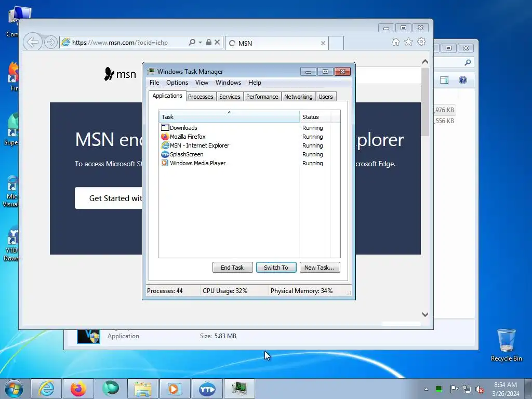Open the Tools gear in Internet Explorer
Screen dimensions: 532x399
click(421, 42)
